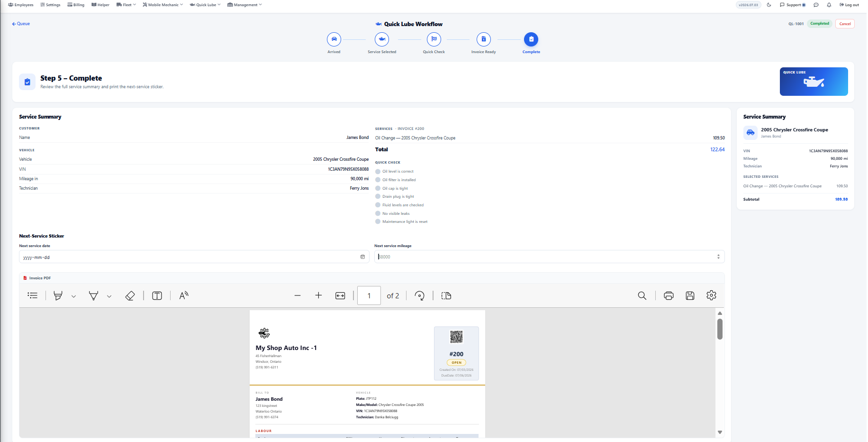Image resolution: width=868 pixels, height=442 pixels.
Task: Fit the PDF page to width
Action: [x=340, y=295]
